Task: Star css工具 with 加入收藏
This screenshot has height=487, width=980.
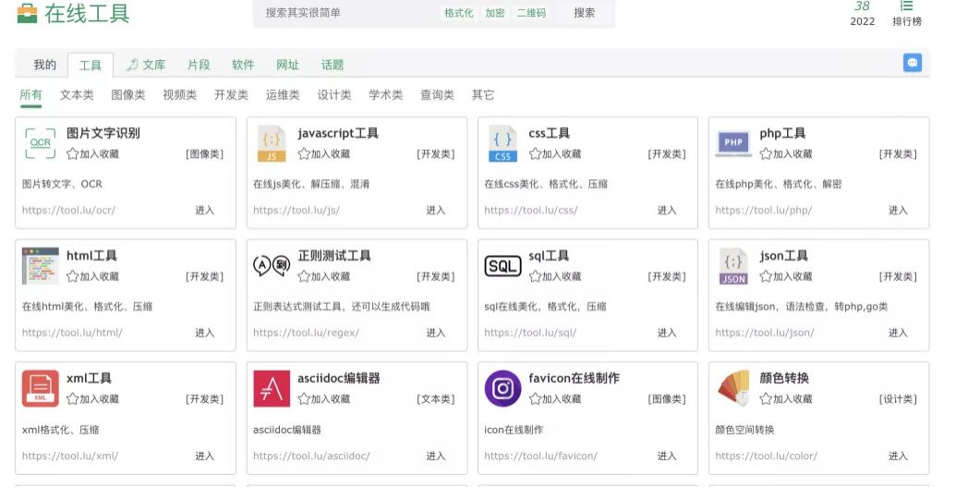Action: point(555,153)
